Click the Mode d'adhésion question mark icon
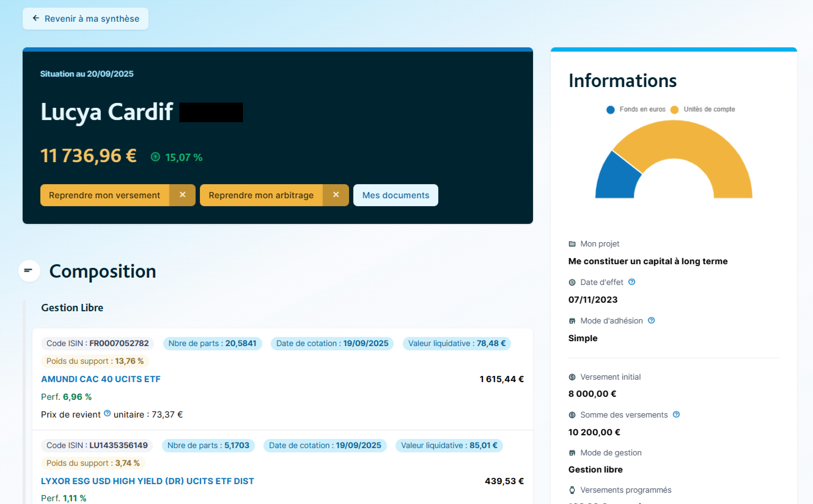The image size is (813, 504). [x=651, y=320]
